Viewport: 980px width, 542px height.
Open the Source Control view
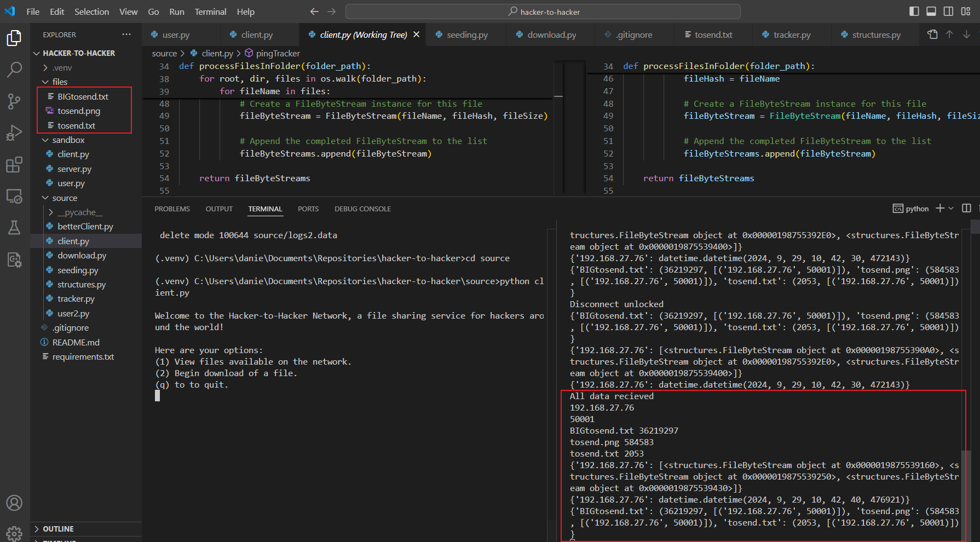tap(14, 101)
